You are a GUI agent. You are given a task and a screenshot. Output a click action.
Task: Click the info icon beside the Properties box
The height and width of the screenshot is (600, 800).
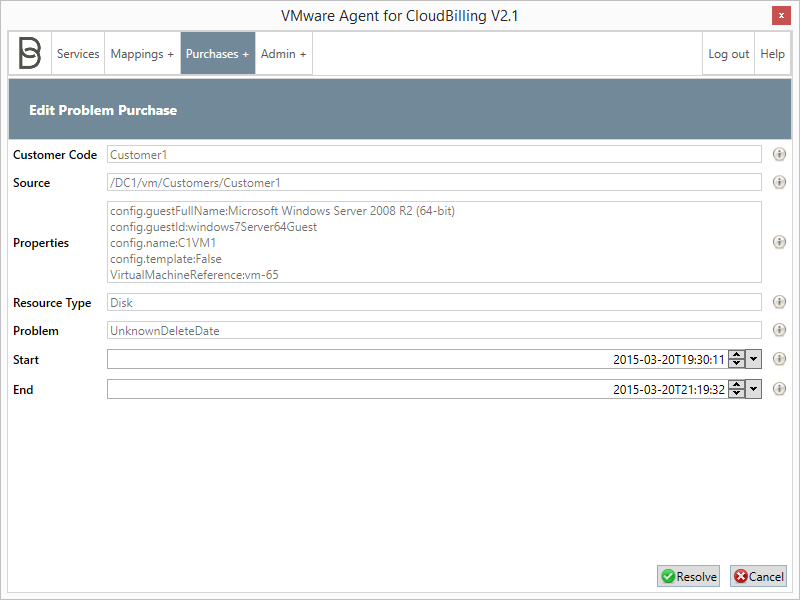(x=779, y=241)
